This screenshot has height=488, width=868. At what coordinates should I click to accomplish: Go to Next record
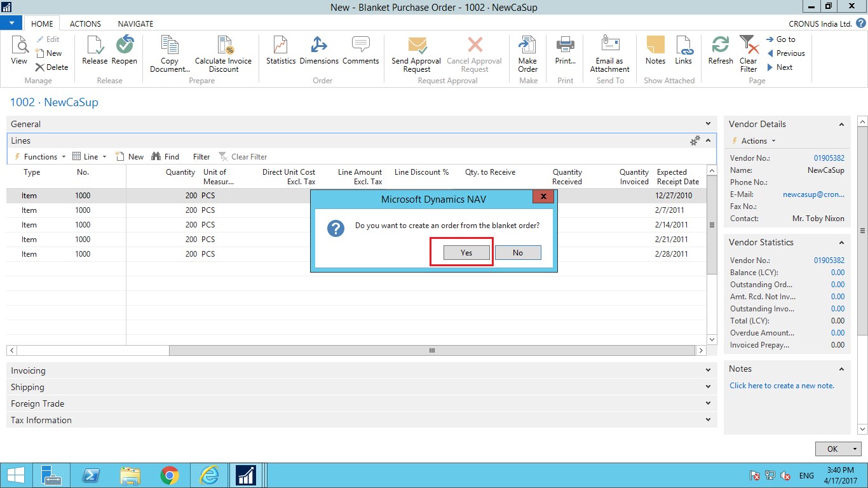pos(780,67)
